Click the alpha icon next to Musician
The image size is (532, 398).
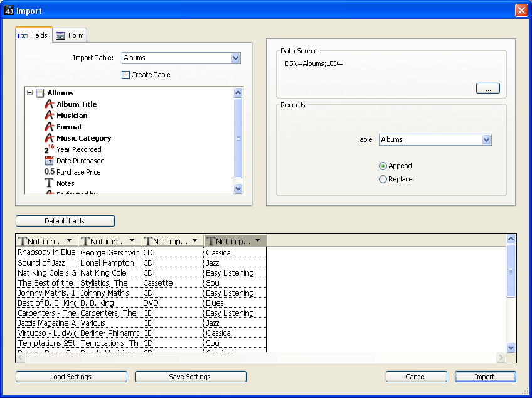coord(50,116)
